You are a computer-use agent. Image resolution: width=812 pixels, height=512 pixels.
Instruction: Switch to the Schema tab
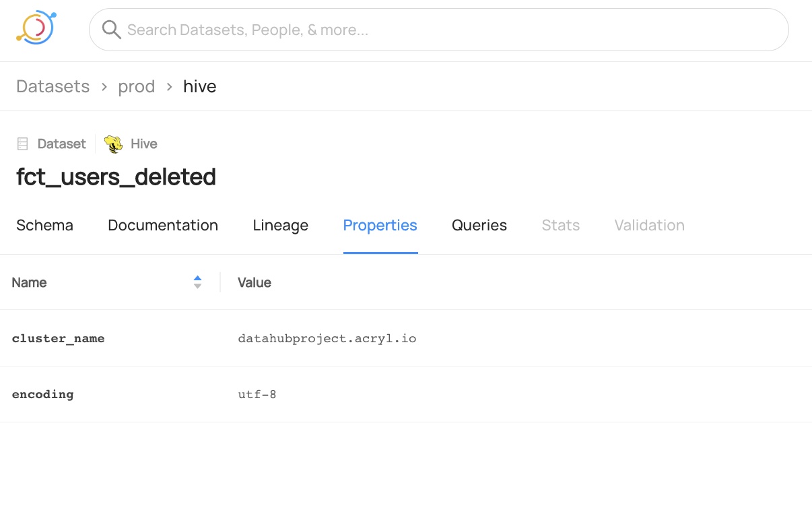(44, 225)
